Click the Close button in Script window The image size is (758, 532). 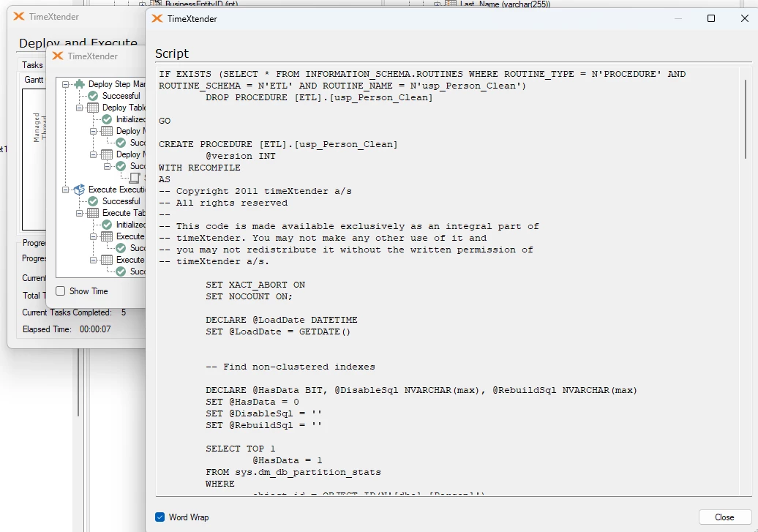[724, 517]
